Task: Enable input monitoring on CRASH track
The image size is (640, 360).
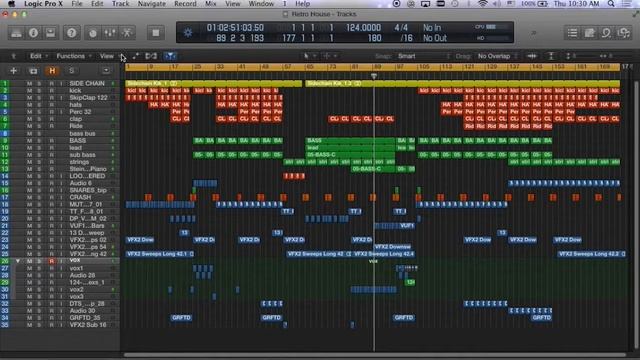Action: tap(62, 197)
